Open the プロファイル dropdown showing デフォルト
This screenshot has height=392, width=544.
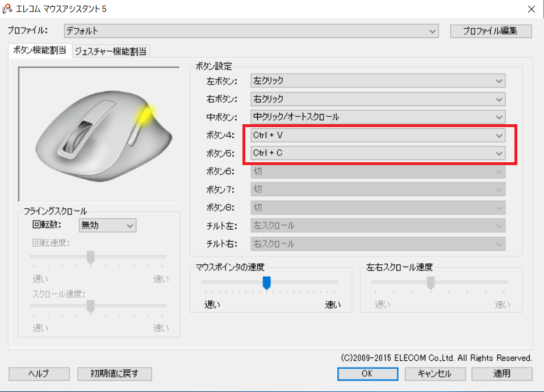pos(251,31)
